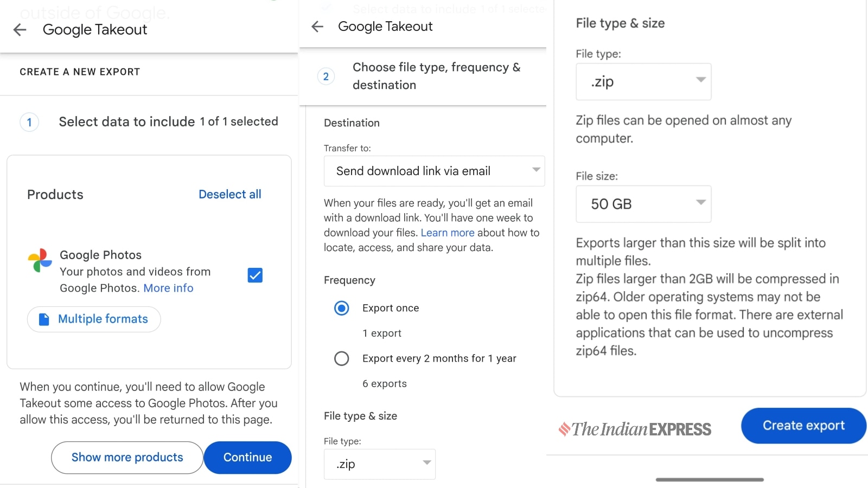This screenshot has width=868, height=488.
Task: Click File type & size heading in right panel
Action: (x=620, y=23)
